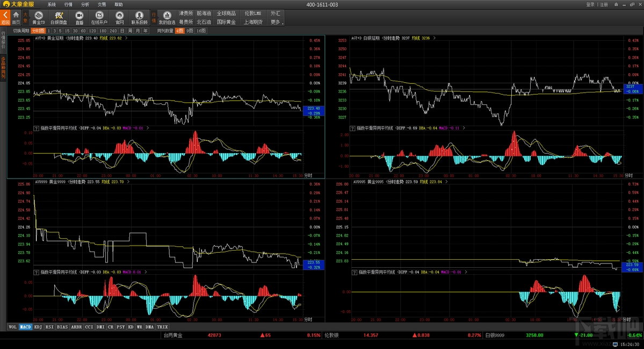Expand the 更多 market menu
The image size is (644, 349).
pos(276,22)
